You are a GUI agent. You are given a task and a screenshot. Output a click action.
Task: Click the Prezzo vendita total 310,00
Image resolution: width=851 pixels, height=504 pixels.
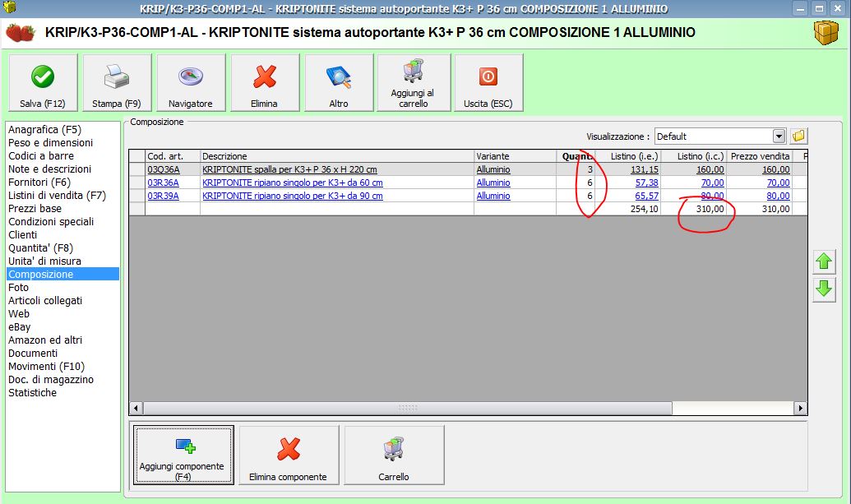[x=775, y=209]
